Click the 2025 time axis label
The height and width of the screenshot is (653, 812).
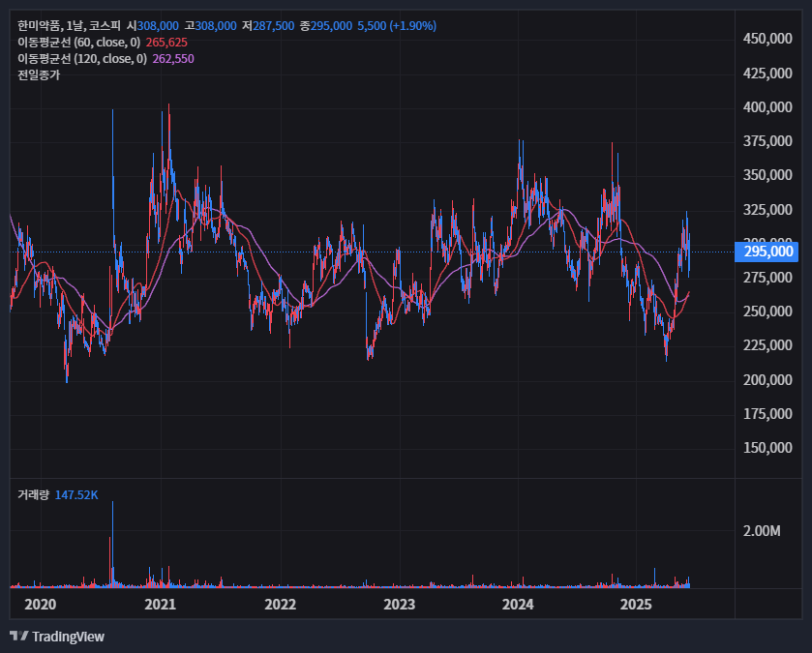click(636, 605)
